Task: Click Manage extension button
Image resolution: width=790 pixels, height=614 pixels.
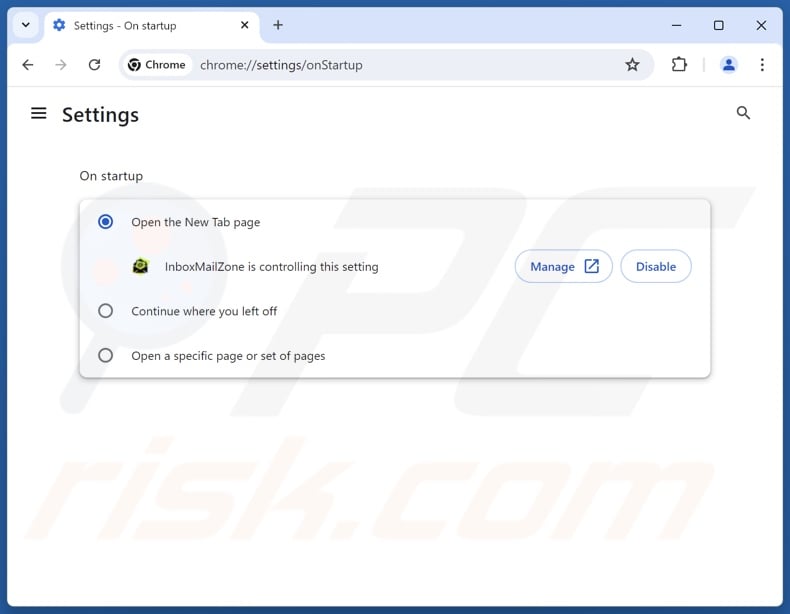Action: (563, 266)
